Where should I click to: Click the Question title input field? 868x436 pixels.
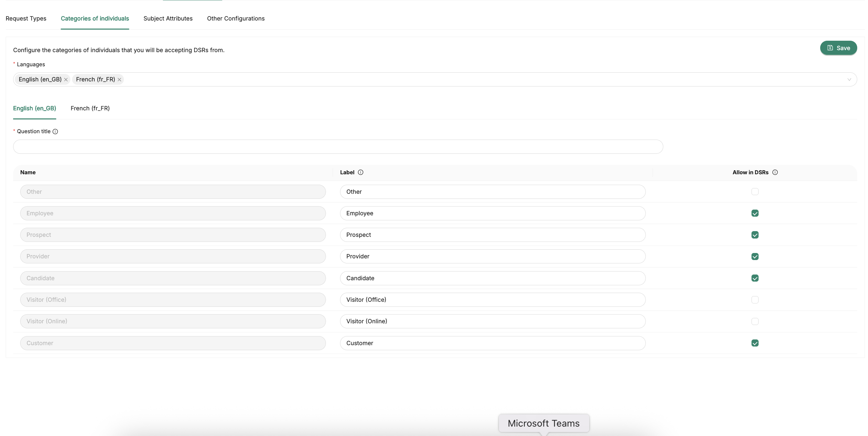tap(338, 147)
